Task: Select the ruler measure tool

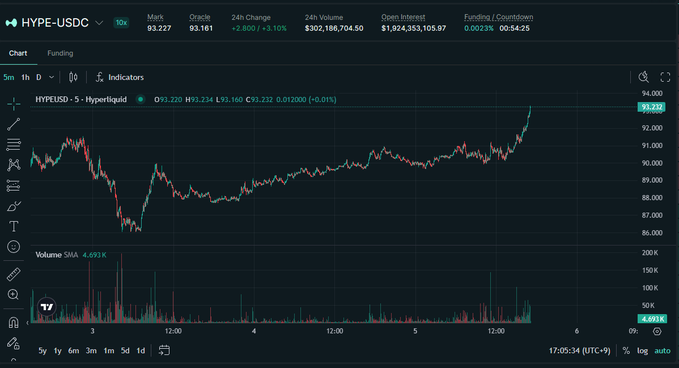Action: (x=13, y=274)
